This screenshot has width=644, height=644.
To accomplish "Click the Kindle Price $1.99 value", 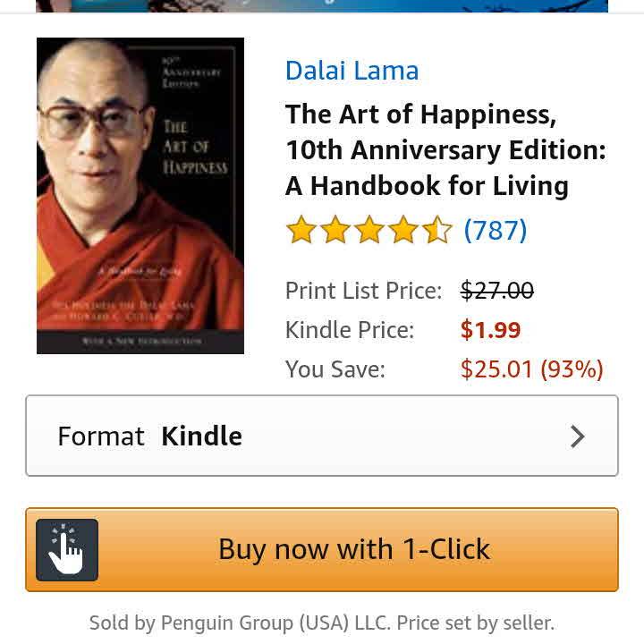I will click(x=490, y=330).
